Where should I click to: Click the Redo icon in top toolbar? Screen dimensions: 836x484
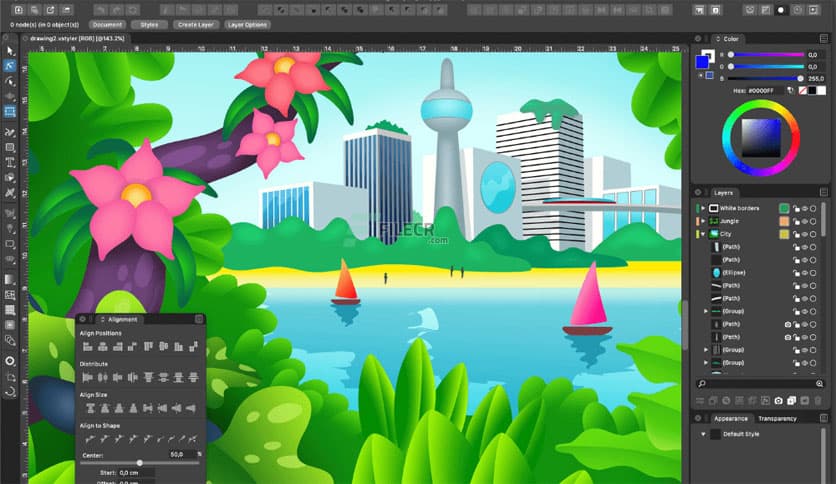[116, 10]
